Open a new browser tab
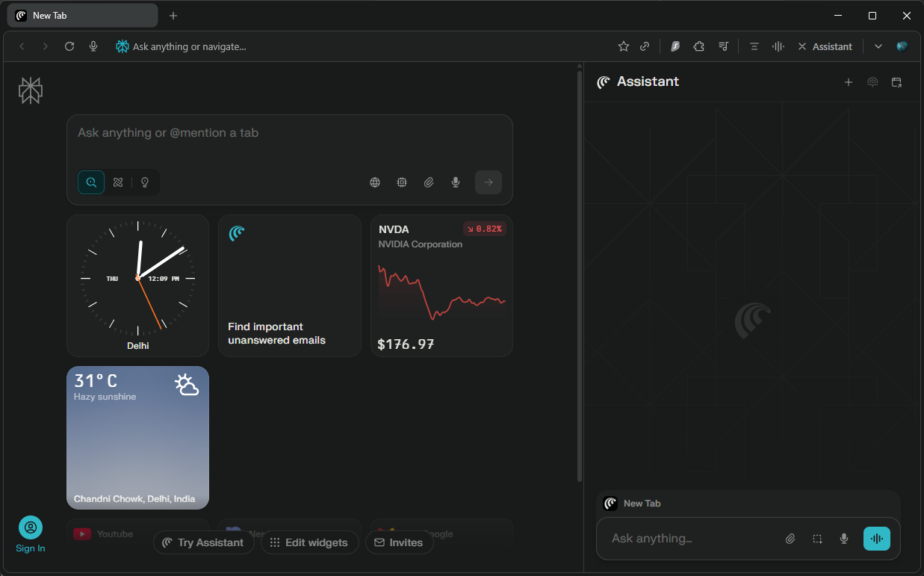The height and width of the screenshot is (576, 924). click(x=173, y=15)
